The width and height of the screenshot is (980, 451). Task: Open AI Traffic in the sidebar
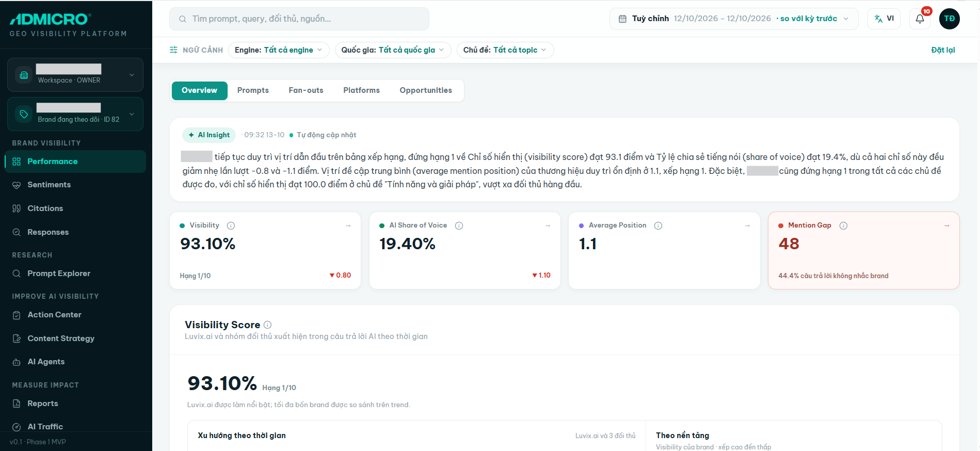pyautogui.click(x=75, y=427)
